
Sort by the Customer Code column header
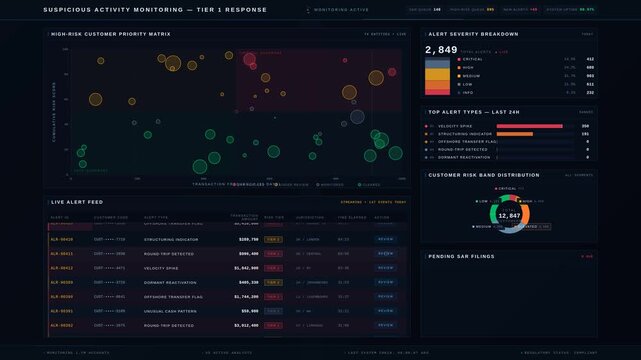pos(111,217)
